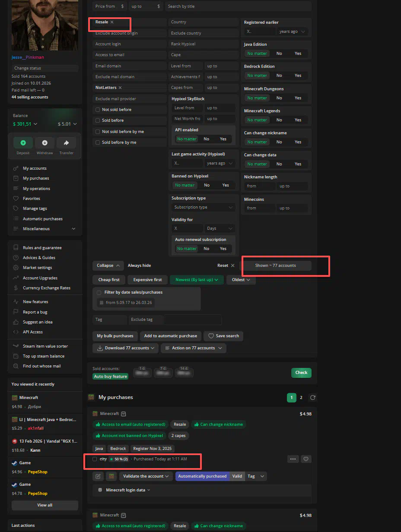Click the Withdraw down-arrow icon
The width and height of the screenshot is (401, 532).
point(45,143)
